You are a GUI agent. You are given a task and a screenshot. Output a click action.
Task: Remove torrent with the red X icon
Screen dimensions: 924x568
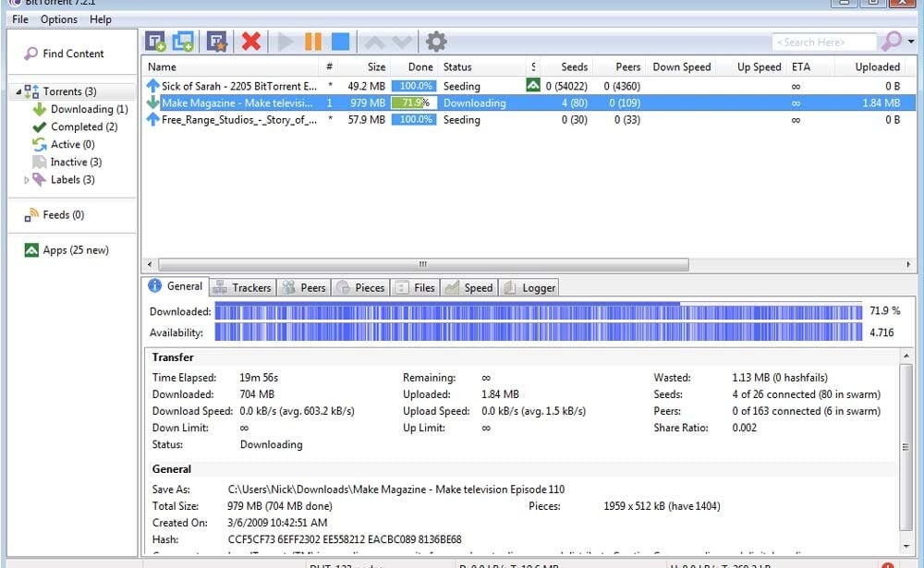(x=251, y=42)
